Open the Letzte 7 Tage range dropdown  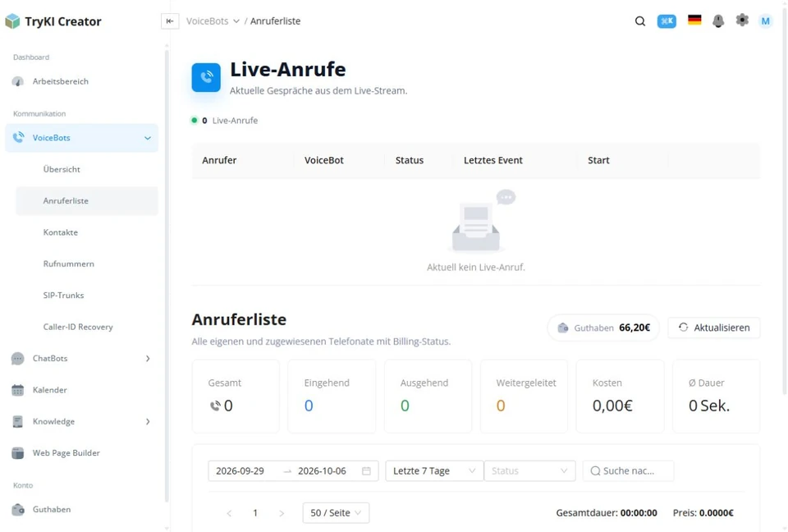click(x=434, y=471)
